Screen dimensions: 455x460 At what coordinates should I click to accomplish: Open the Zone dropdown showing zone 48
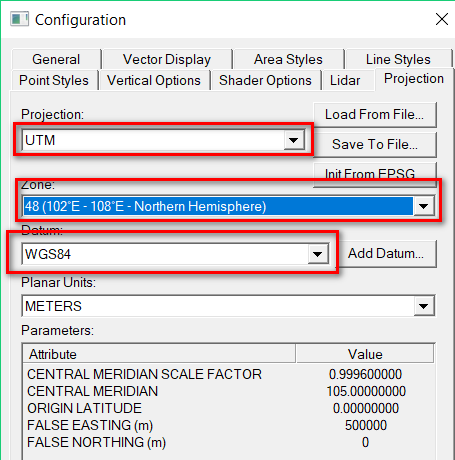coord(228,206)
